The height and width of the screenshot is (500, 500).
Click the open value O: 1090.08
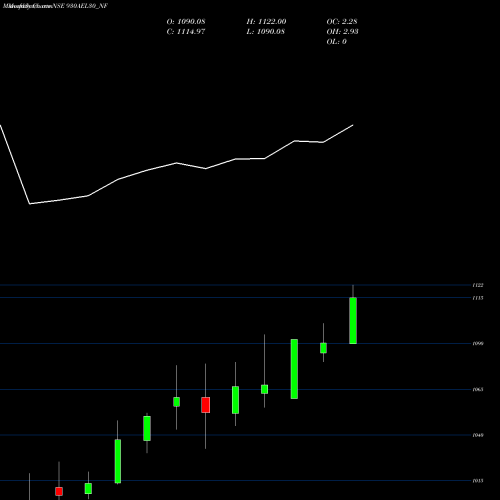click(186, 22)
